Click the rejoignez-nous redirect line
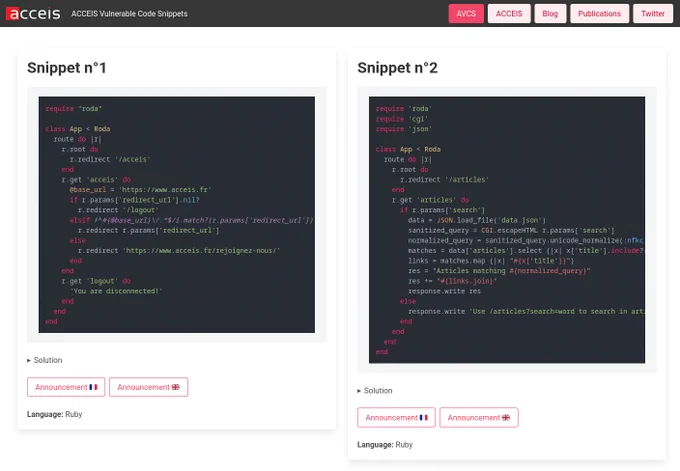The width and height of the screenshot is (680, 471). (x=179, y=251)
